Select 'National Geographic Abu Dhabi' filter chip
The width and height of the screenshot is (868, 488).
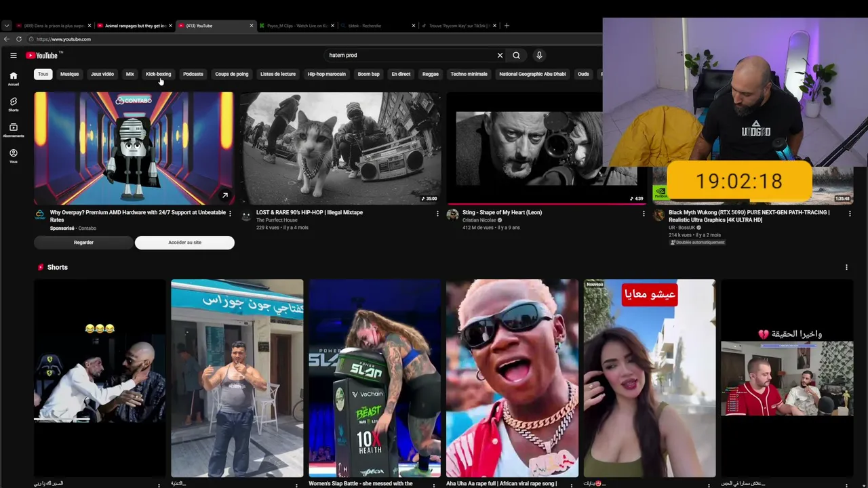pyautogui.click(x=532, y=74)
